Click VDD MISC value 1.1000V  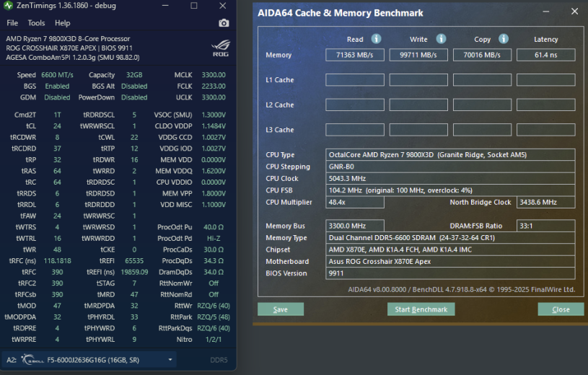point(214,205)
